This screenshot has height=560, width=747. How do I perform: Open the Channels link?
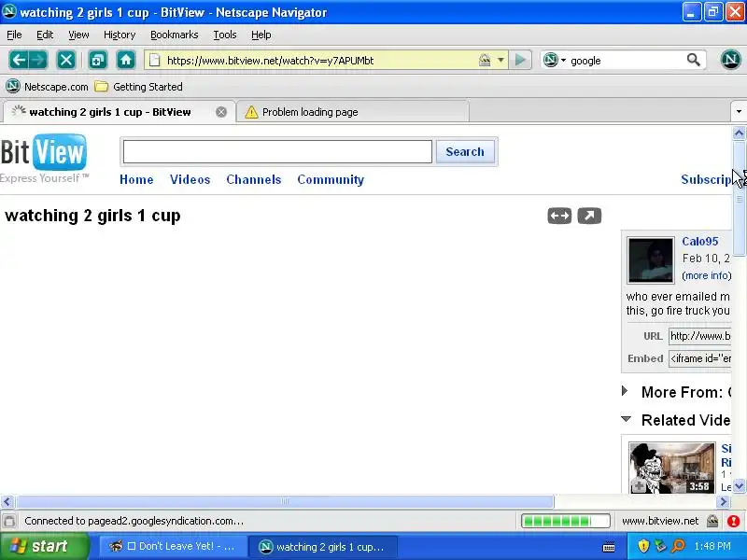click(x=253, y=179)
